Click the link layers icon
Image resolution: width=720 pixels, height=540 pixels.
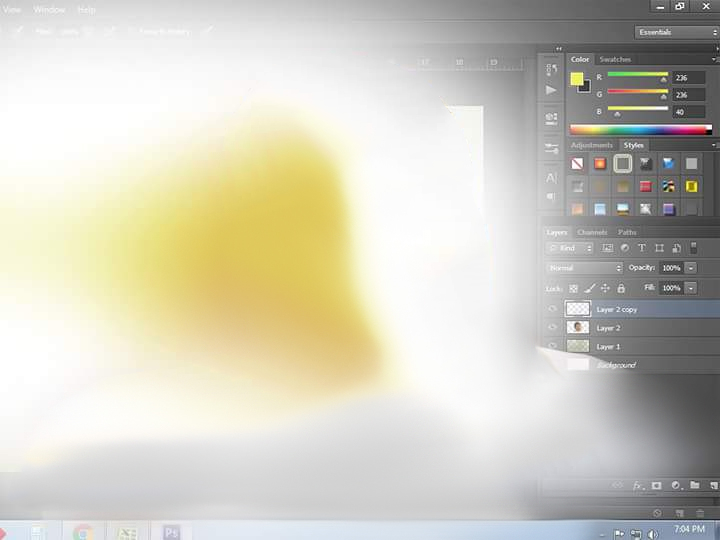click(618, 485)
